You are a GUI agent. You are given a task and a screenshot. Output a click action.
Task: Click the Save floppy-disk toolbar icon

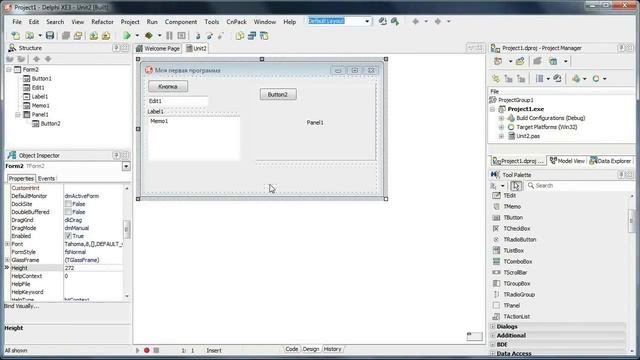click(50, 36)
